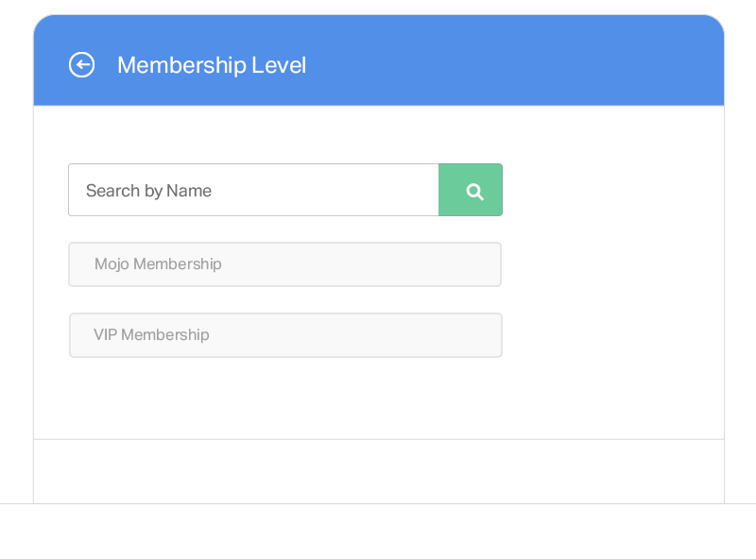Open the VIP Membership entry

286,335
